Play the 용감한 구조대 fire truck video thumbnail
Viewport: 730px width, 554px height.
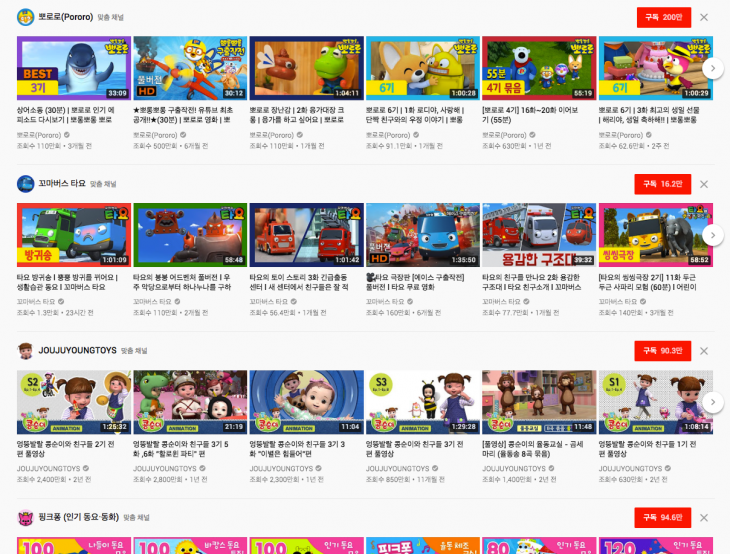[538, 235]
